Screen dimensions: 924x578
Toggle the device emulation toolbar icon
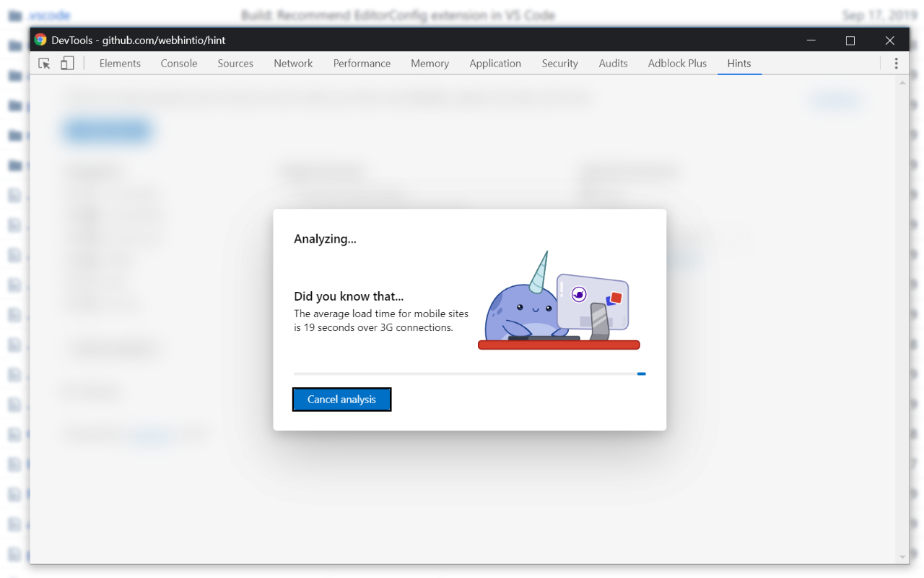point(67,64)
